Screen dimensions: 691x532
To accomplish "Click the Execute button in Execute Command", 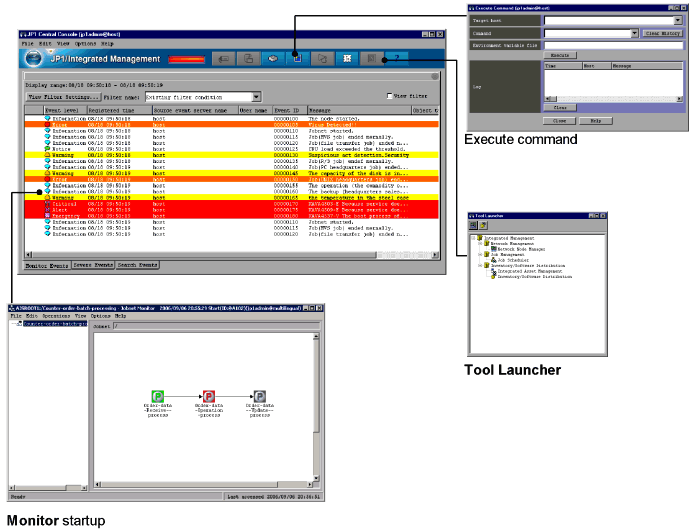I will tap(560, 55).
